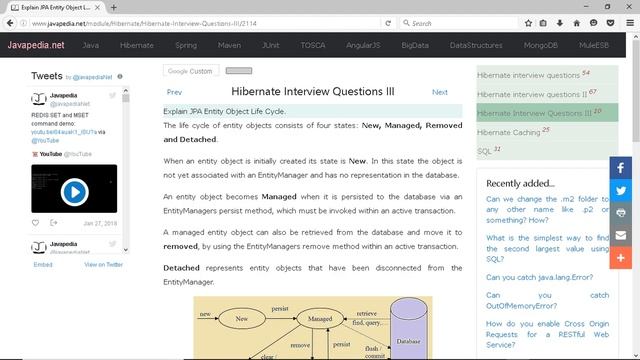Click the Tweets info icon

(x=120, y=76)
